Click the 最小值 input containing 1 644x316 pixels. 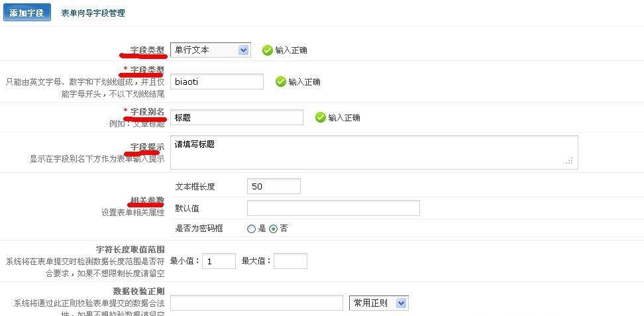(219, 261)
